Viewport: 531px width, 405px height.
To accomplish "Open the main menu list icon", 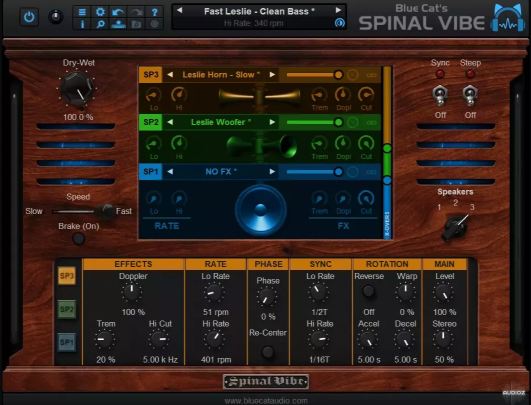I will [x=82, y=12].
